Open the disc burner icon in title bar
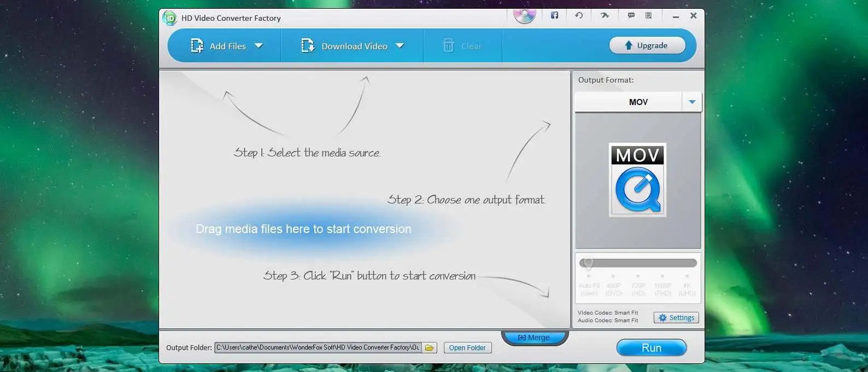The image size is (868, 372). pos(524,16)
